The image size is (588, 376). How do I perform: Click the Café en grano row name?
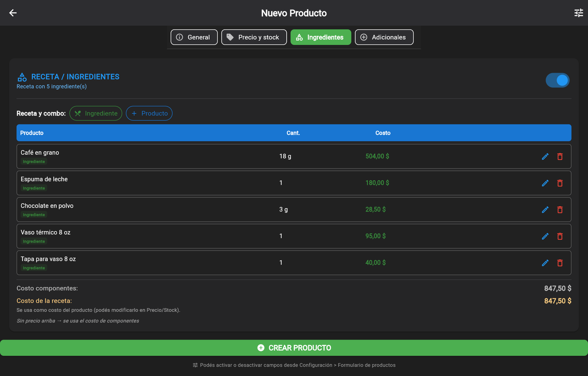(40, 153)
